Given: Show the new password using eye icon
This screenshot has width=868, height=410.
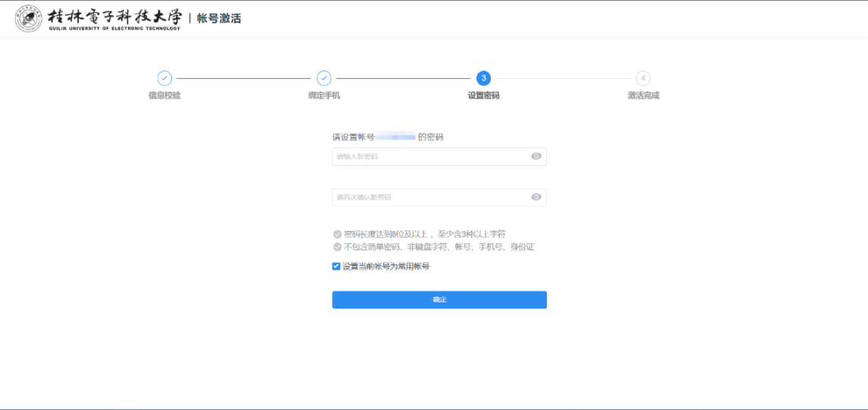Looking at the screenshot, I should [536, 156].
